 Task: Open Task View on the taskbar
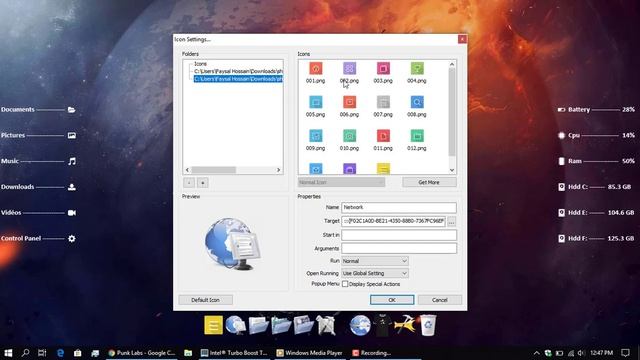point(42,353)
